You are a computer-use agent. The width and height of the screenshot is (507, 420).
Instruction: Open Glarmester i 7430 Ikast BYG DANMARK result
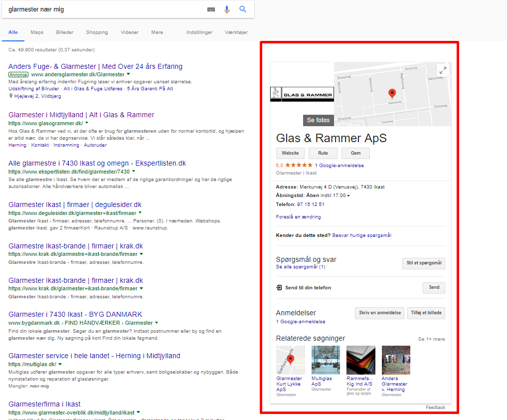[75, 314]
